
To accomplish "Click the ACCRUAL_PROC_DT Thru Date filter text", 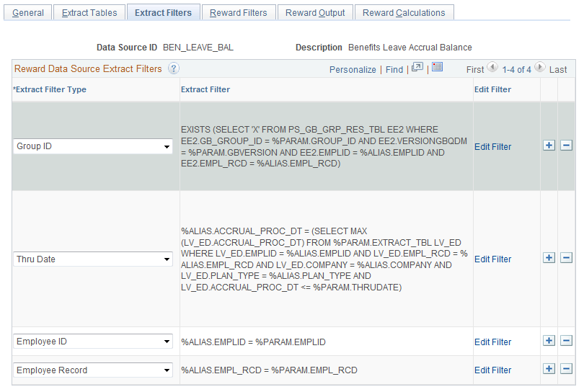I will 324,259.
